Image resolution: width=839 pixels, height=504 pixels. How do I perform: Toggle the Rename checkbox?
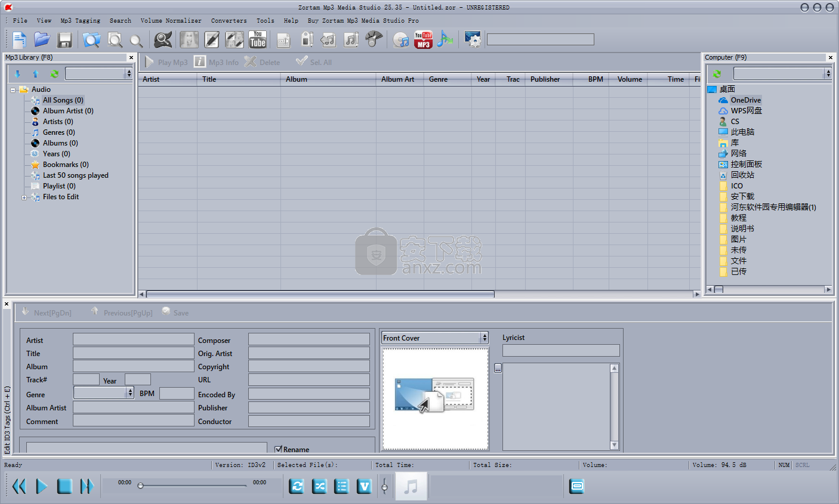pyautogui.click(x=278, y=449)
